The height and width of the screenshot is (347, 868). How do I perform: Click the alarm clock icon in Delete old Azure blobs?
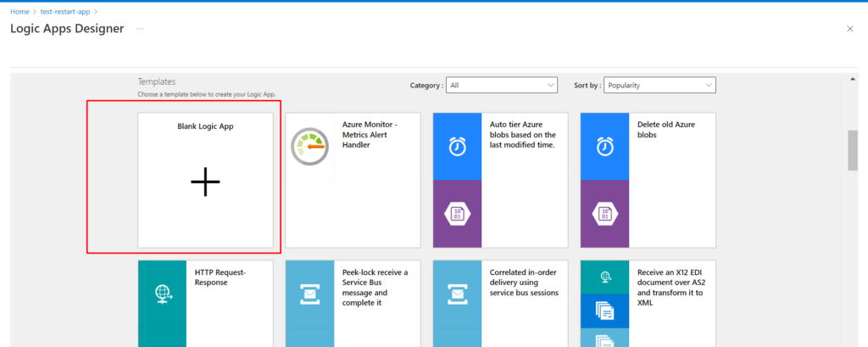click(x=604, y=146)
